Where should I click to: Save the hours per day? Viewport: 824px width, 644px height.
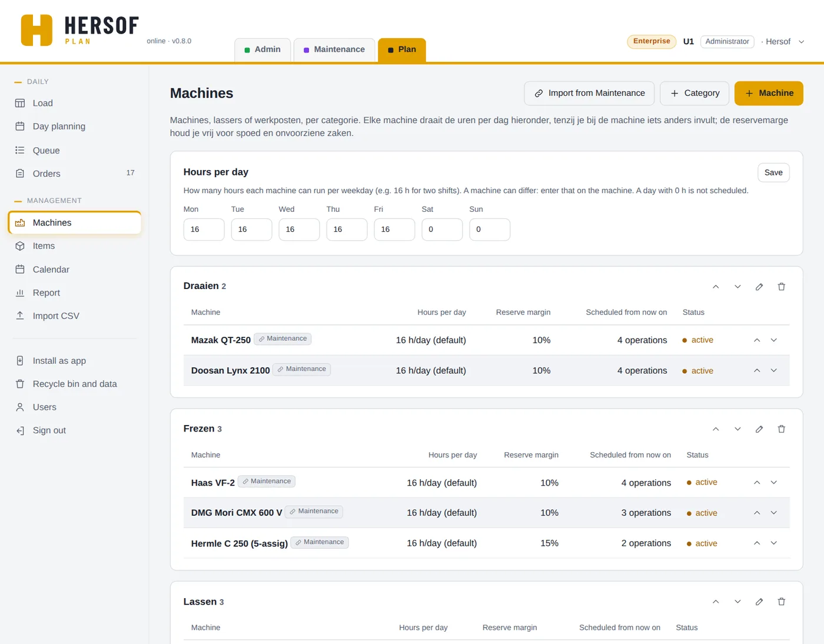(773, 172)
